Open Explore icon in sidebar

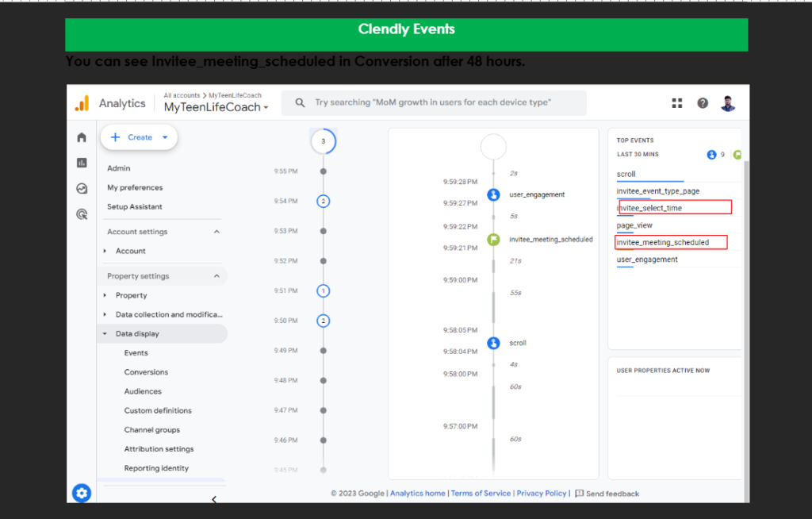click(82, 188)
